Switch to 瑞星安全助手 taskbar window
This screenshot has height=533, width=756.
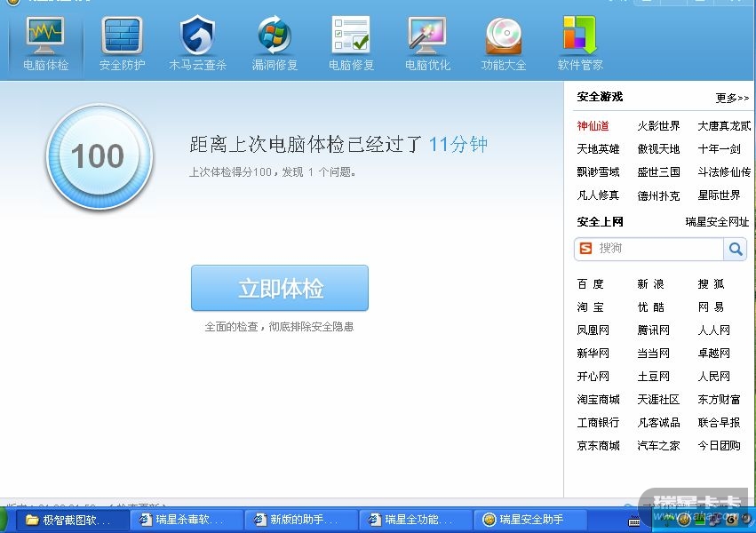[x=529, y=520]
